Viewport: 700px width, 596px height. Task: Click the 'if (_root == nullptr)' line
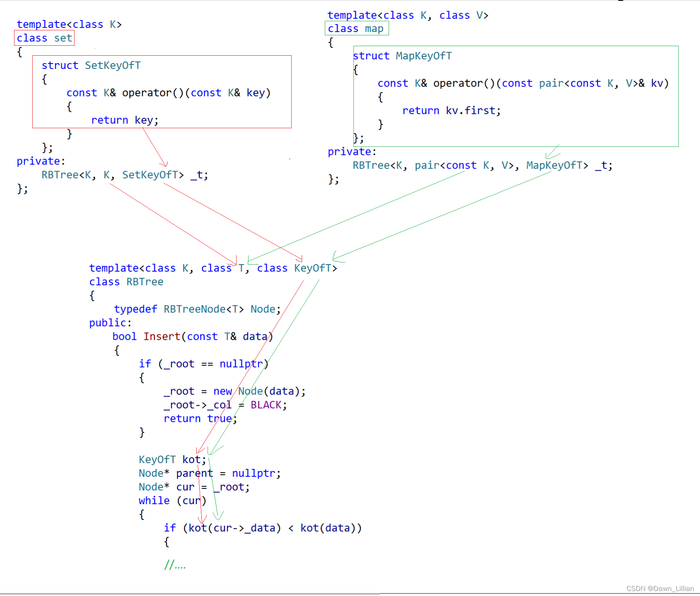pos(204,364)
